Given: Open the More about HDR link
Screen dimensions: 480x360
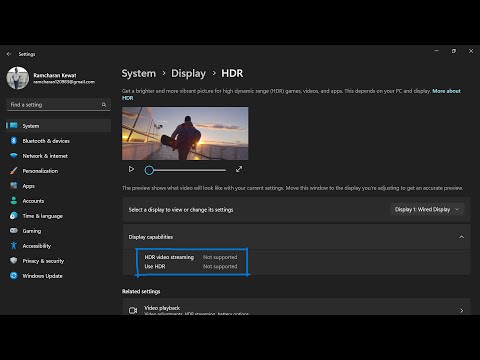Looking at the screenshot, I should click(x=446, y=91).
